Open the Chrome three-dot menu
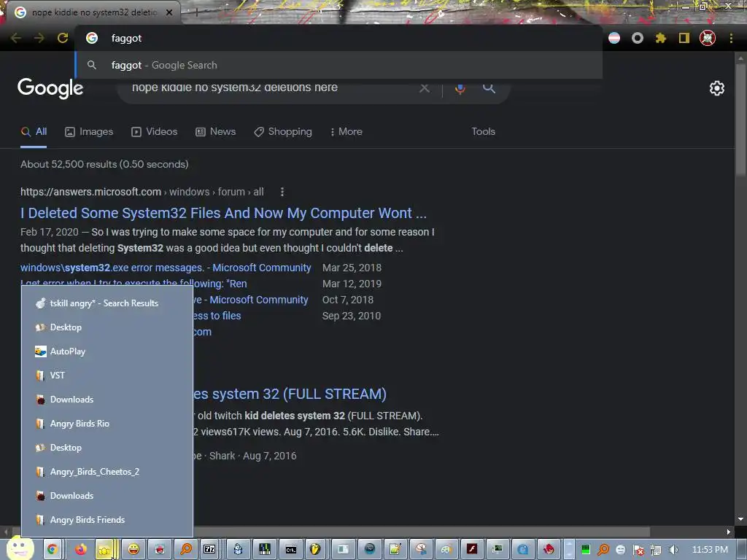Screen dimensions: 747x560 731,38
